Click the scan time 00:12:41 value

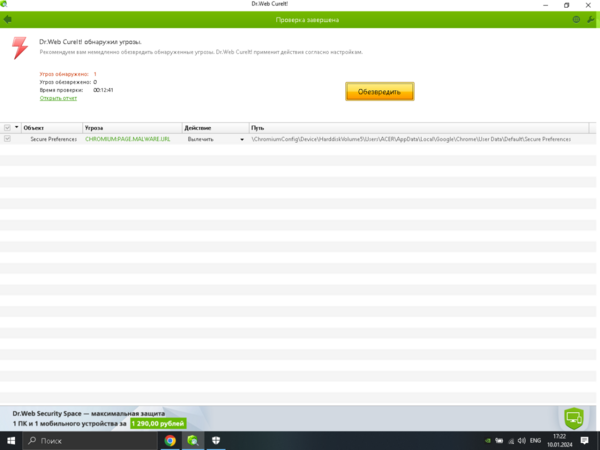coord(103,90)
